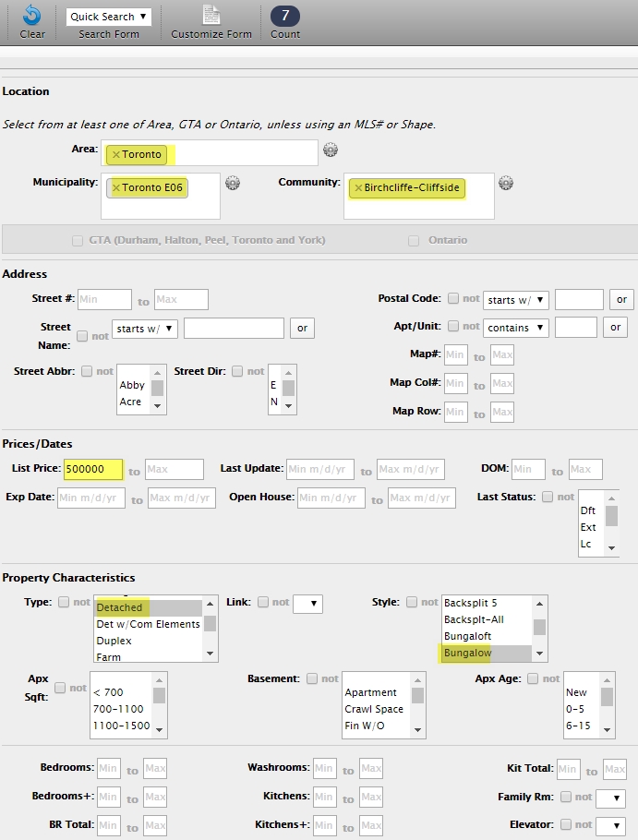
Task: Open the Quick Search dropdown
Action: point(109,17)
